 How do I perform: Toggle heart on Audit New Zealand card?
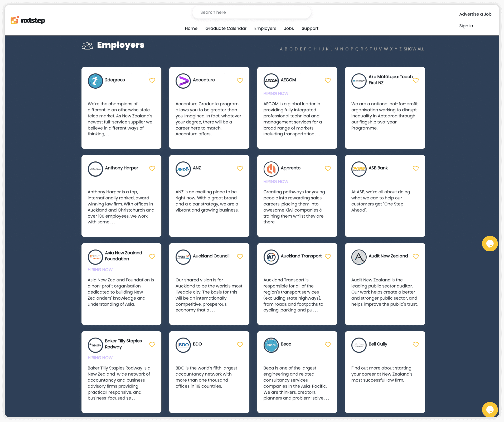[416, 257]
